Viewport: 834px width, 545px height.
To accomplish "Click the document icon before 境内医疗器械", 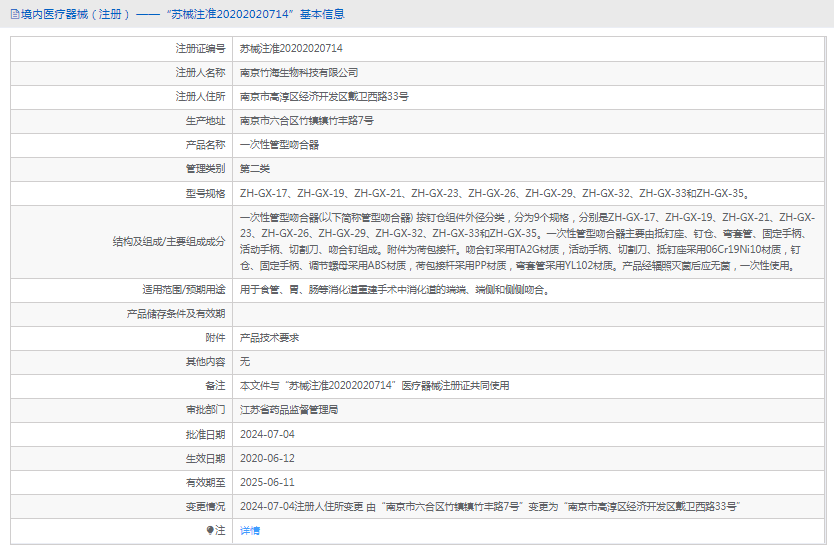I will click(x=15, y=14).
